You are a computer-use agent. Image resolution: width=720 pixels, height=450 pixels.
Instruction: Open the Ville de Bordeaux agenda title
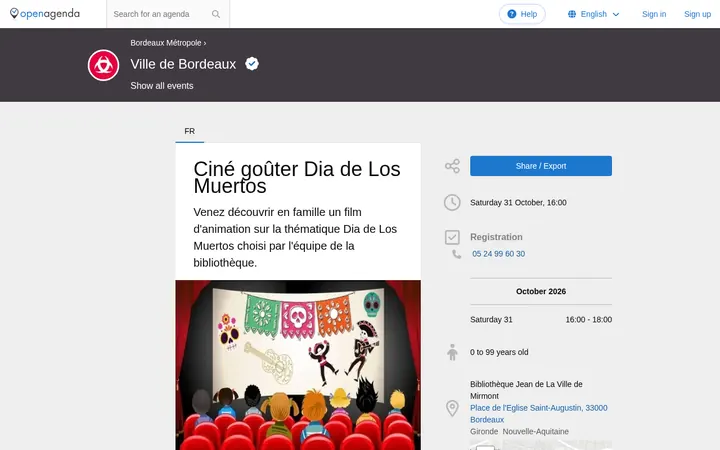coord(183,64)
